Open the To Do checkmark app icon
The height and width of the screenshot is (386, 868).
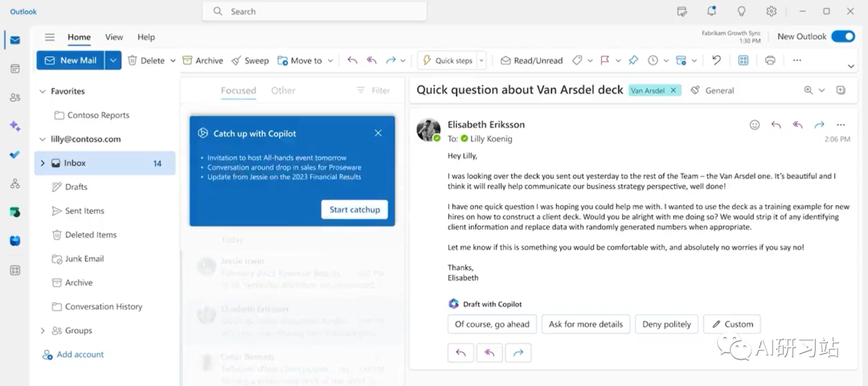(15, 155)
